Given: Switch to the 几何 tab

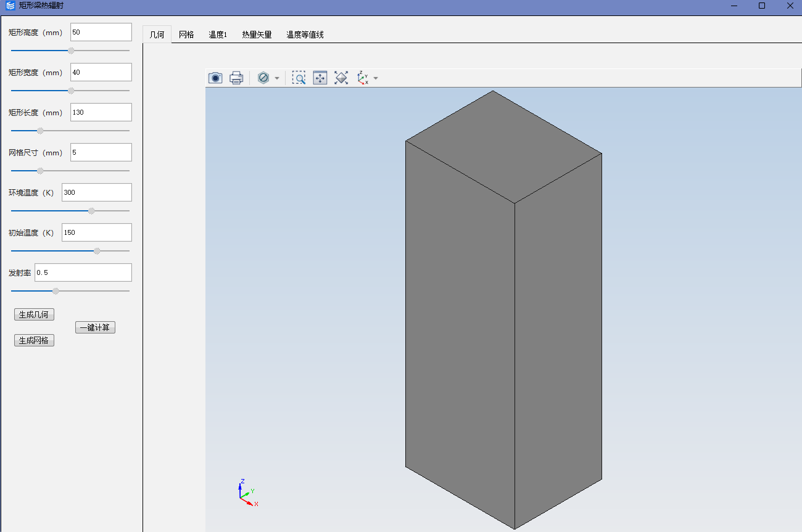Looking at the screenshot, I should (157, 35).
